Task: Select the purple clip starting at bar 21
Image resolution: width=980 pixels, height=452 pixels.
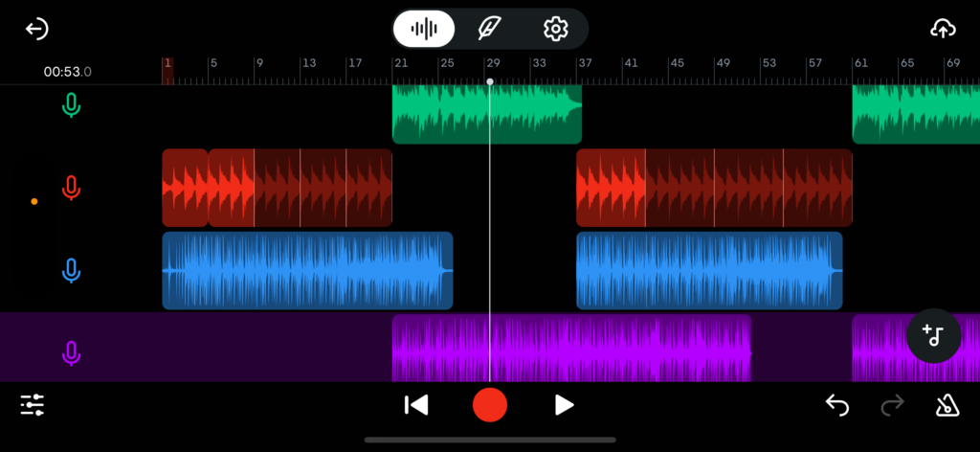Action: 571,349
